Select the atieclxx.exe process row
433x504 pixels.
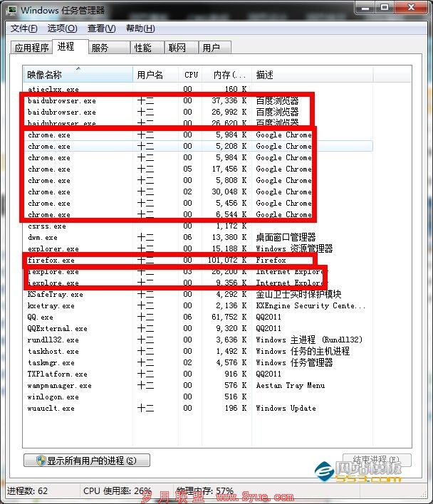coord(198,89)
